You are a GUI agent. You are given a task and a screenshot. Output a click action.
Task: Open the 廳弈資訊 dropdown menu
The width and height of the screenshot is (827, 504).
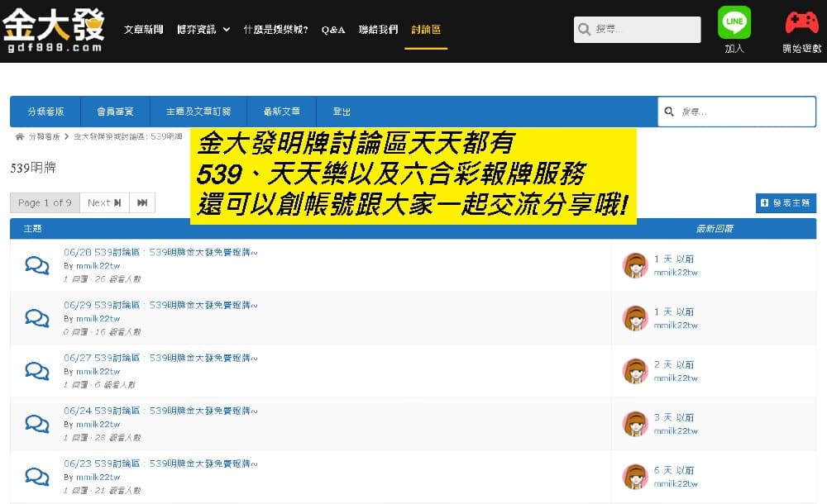pos(197,28)
